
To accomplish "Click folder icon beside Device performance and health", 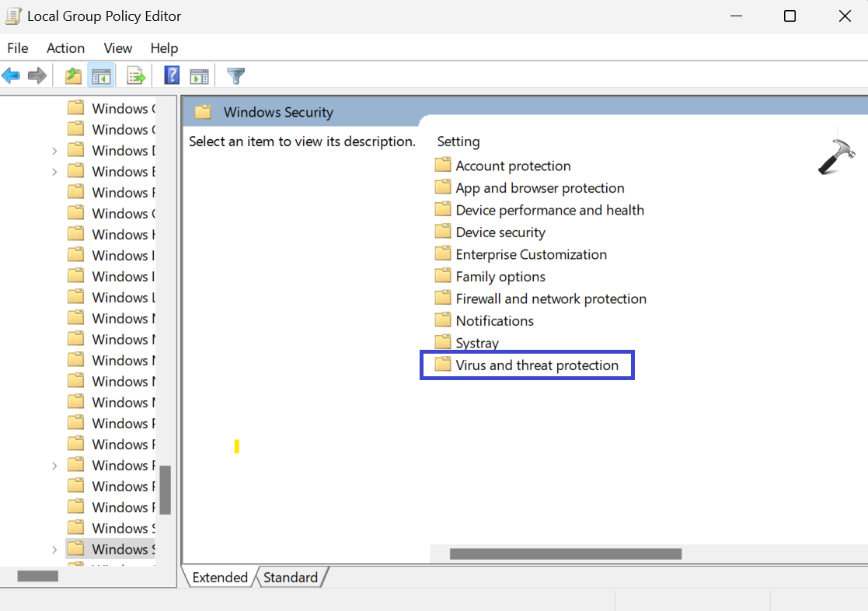I will (x=442, y=209).
